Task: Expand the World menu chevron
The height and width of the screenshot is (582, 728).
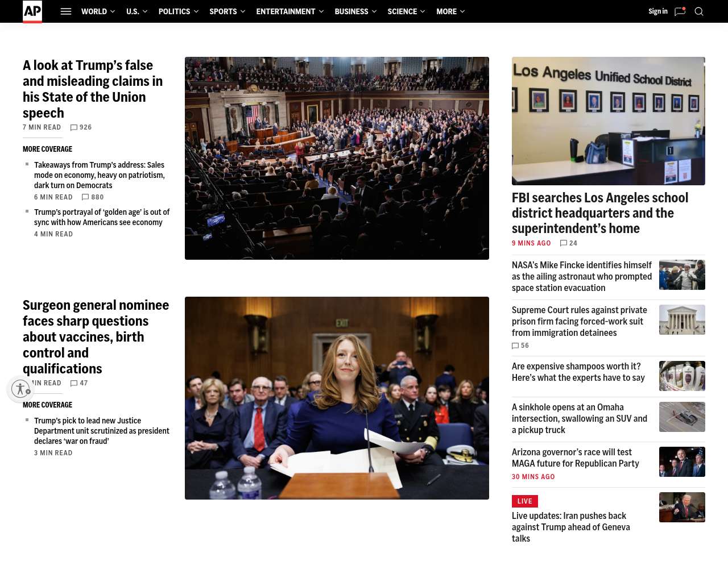Action: point(113,11)
